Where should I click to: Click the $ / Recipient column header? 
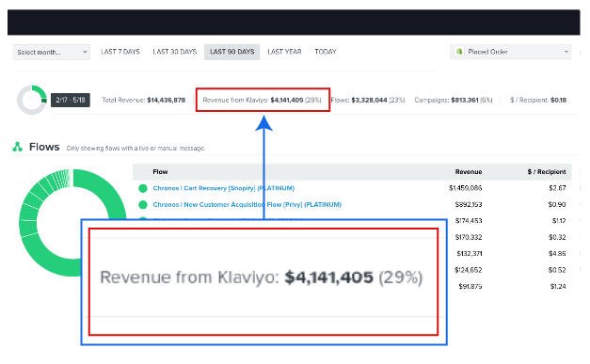pos(547,172)
